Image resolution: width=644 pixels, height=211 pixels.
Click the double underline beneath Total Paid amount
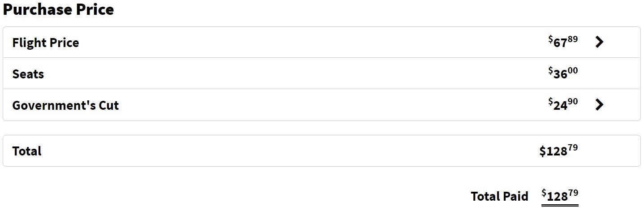[x=560, y=205]
